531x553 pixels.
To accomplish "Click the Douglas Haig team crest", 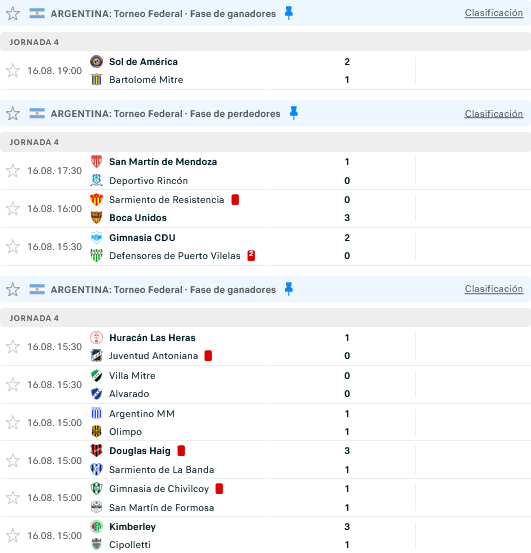I will pos(96,450).
